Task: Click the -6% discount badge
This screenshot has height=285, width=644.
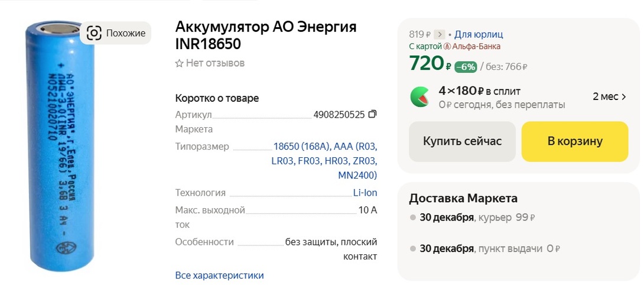Action: coord(466,67)
